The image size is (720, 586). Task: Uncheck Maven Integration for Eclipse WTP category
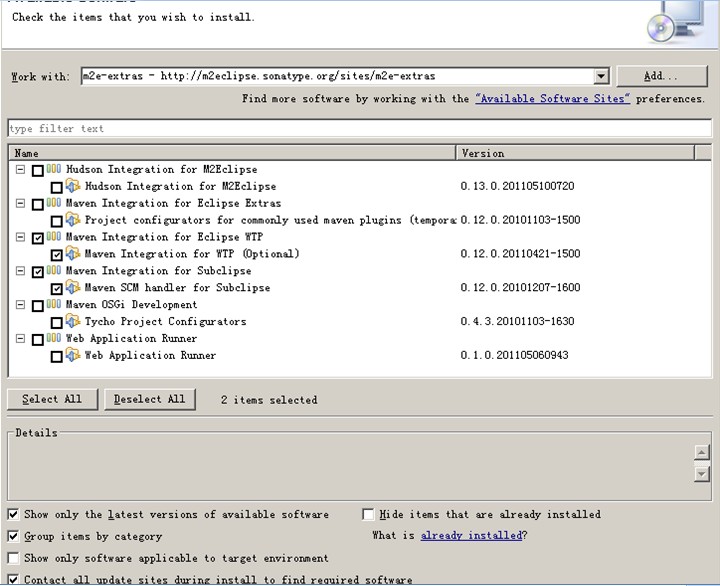click(x=38, y=238)
